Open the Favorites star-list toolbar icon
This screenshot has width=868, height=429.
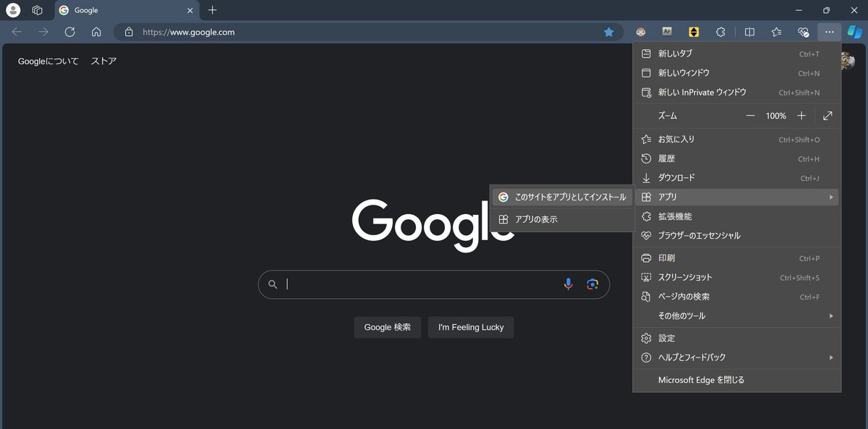(776, 32)
